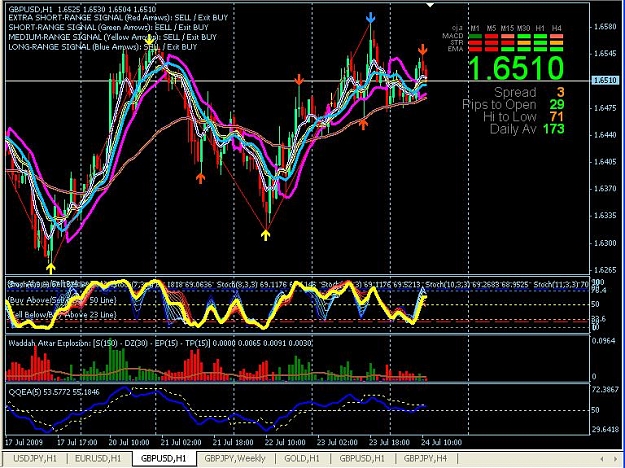Click the 1.6545 price axis label
The width and height of the screenshot is (625, 468).
[x=605, y=53]
